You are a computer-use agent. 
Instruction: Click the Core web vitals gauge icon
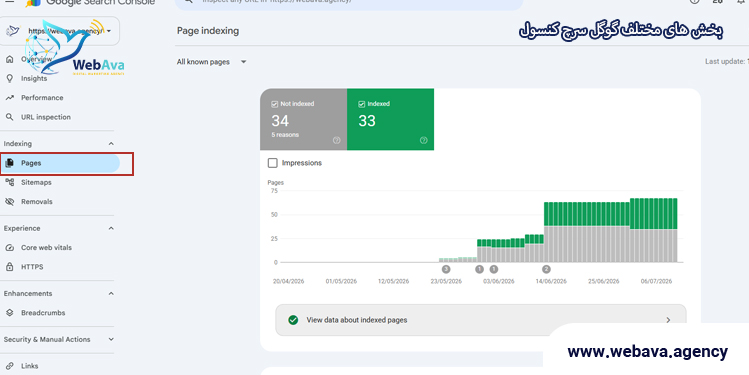10,247
